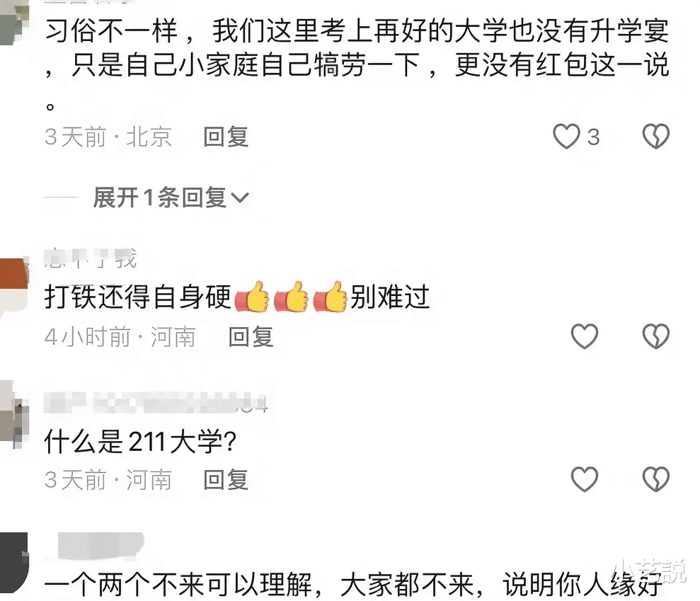Reply to the 3天前 北京 comment
The width and height of the screenshot is (700, 601).
click(226, 137)
